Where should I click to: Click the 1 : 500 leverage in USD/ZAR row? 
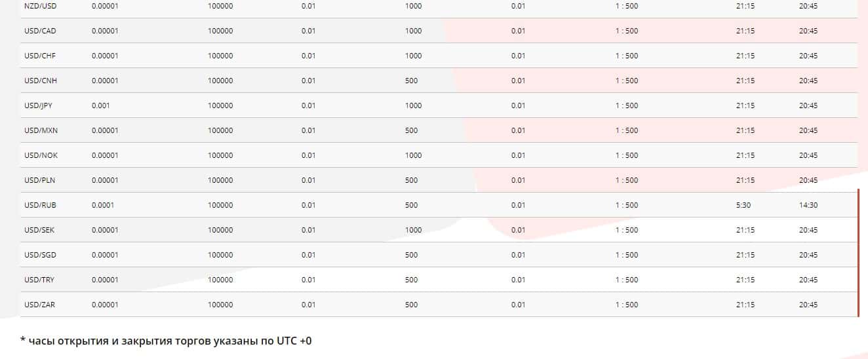point(627,305)
